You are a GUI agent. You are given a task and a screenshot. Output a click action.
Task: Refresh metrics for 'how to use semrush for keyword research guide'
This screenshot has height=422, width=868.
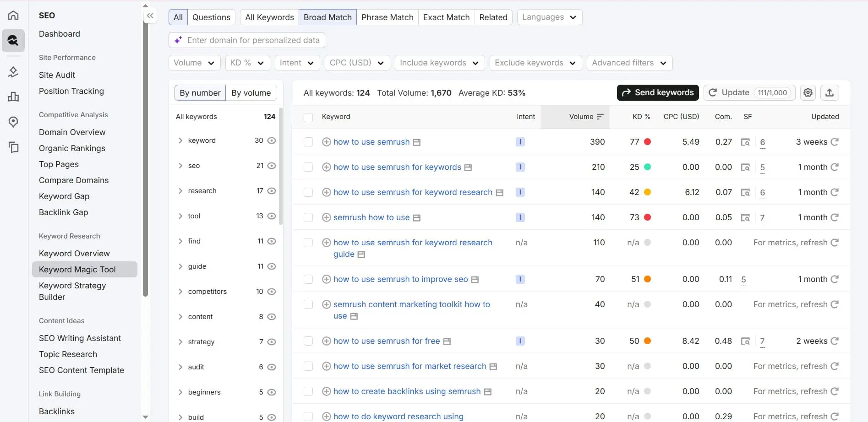pyautogui.click(x=835, y=243)
